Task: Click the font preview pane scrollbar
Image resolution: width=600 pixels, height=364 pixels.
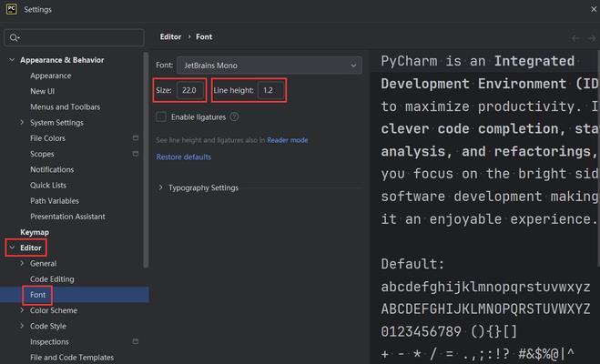Action: coord(597,158)
